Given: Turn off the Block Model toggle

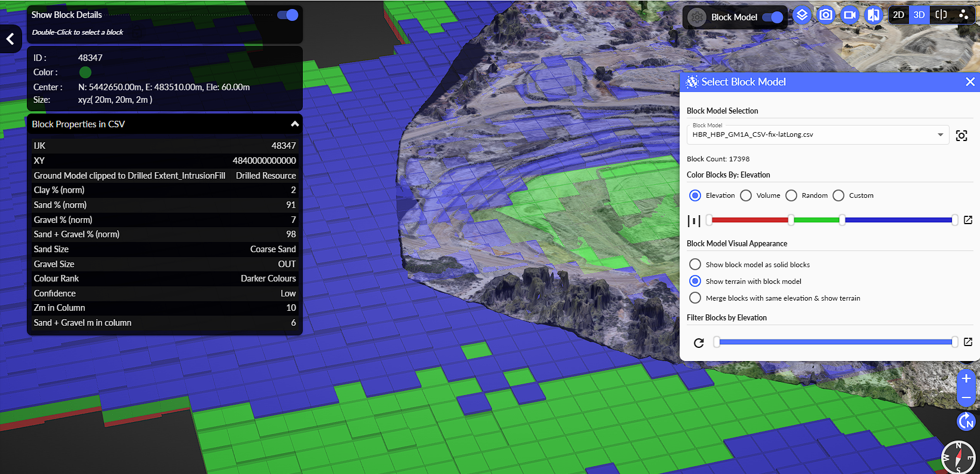Looking at the screenshot, I should pyautogui.click(x=773, y=17).
